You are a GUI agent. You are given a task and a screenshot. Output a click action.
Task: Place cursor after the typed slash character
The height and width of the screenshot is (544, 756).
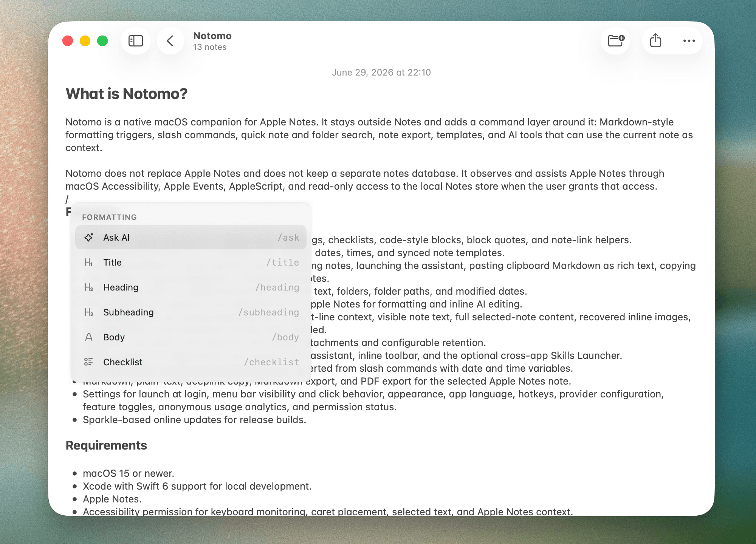pyautogui.click(x=70, y=199)
